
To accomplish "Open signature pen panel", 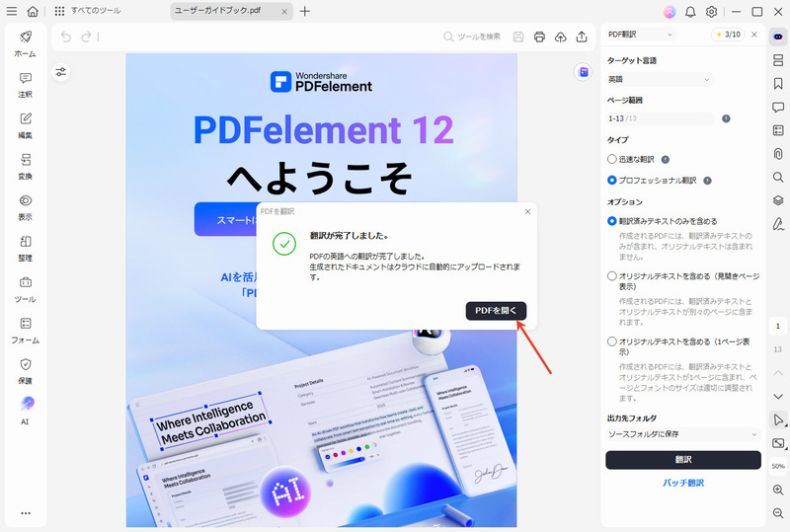I will 778,224.
